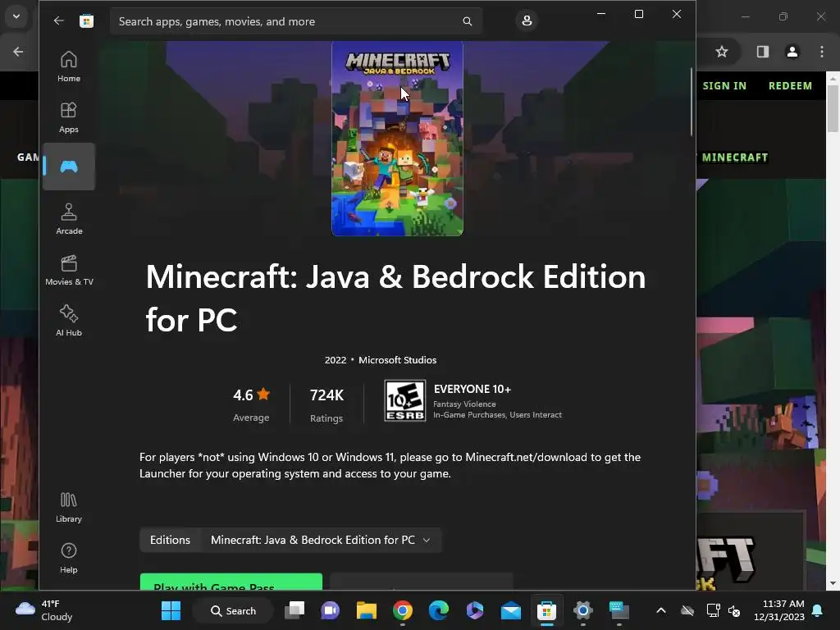The image size is (840, 630).
Task: Click the Chrome page's scrollbar
Action: point(833,107)
